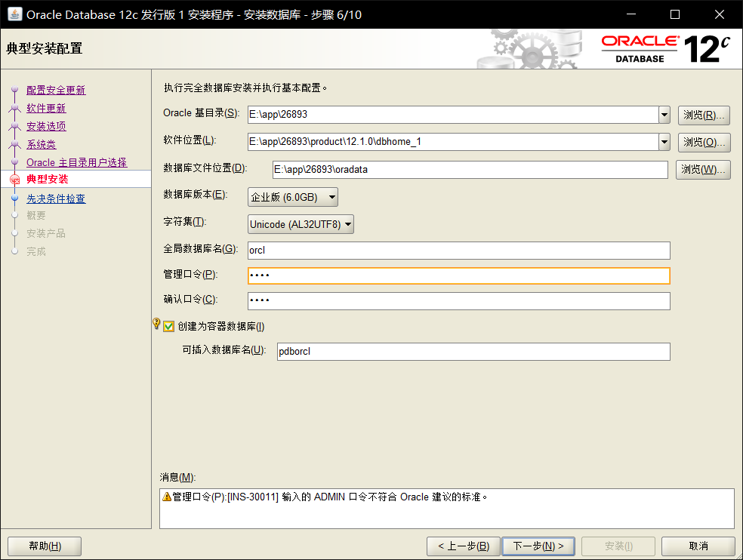Open the Oracle 主目录用户选择 step
This screenshot has width=743, height=560.
point(77,162)
